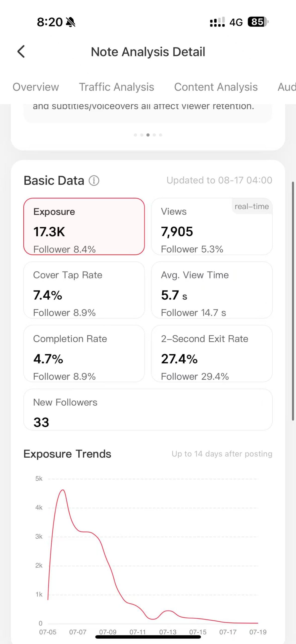The width and height of the screenshot is (296, 644).
Task: Tap the back arrow icon
Action: [x=21, y=52]
